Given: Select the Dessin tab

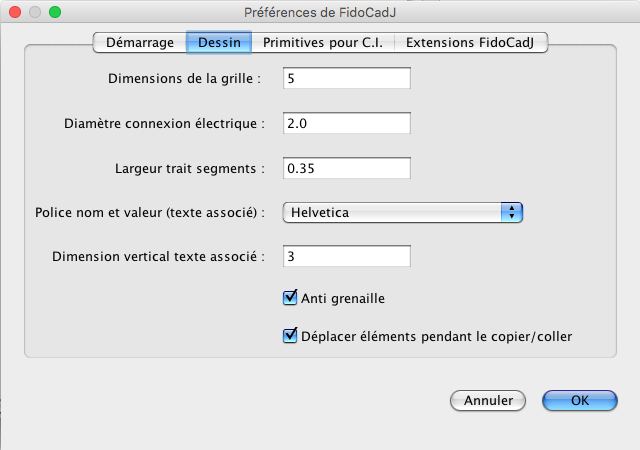Looking at the screenshot, I should (x=218, y=43).
